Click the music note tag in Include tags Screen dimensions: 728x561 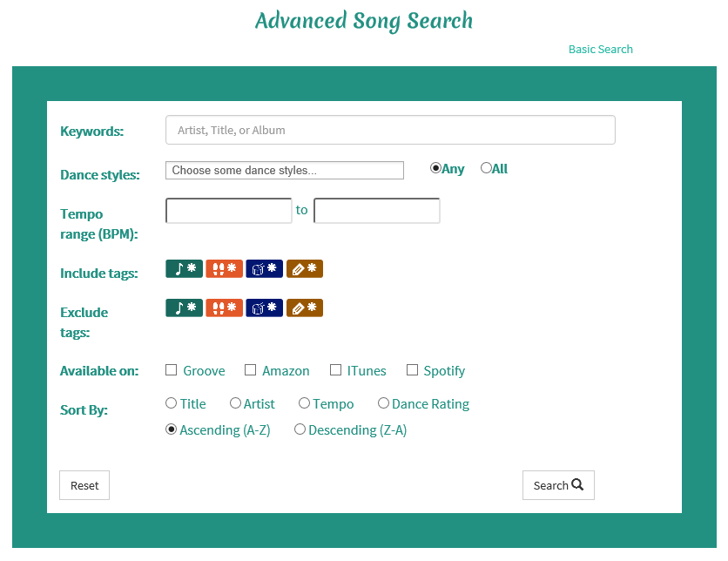tap(184, 269)
